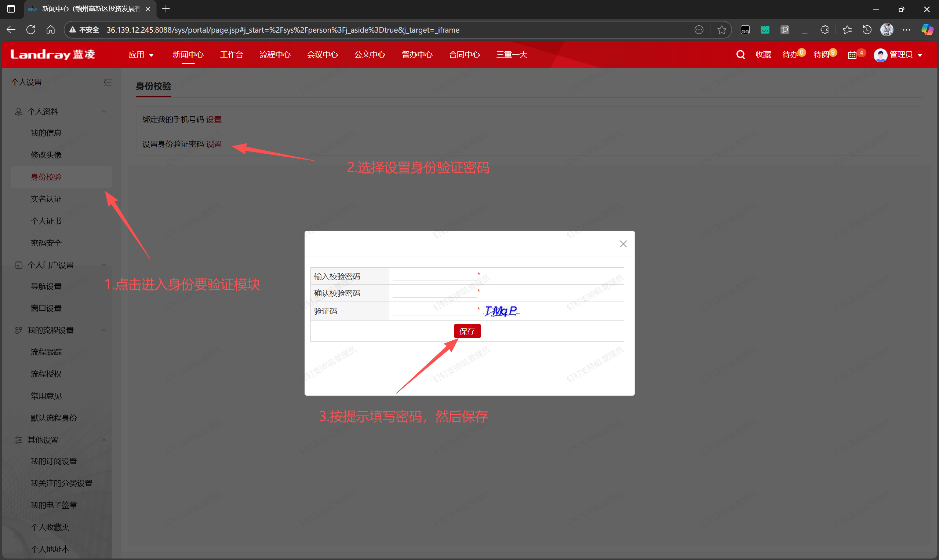Collapse the 其他设置 sidebar group
This screenshot has width=939, height=560.
point(104,440)
